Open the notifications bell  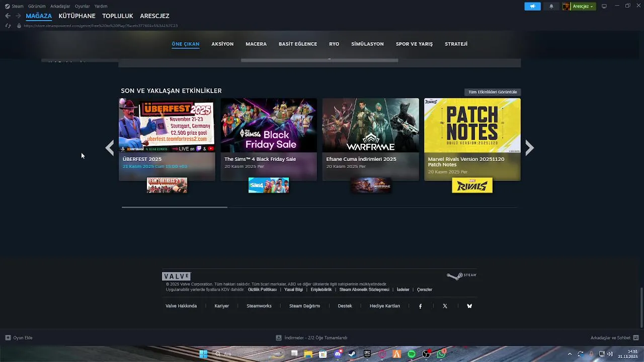(x=551, y=7)
